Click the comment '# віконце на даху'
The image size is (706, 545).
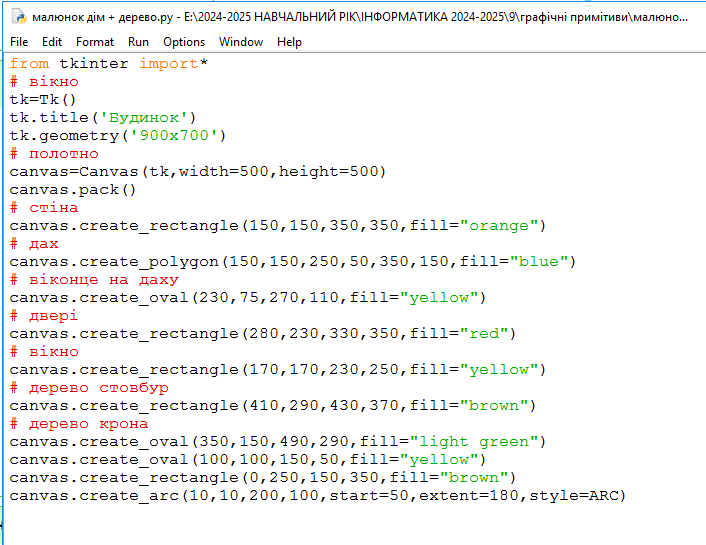coord(94,280)
